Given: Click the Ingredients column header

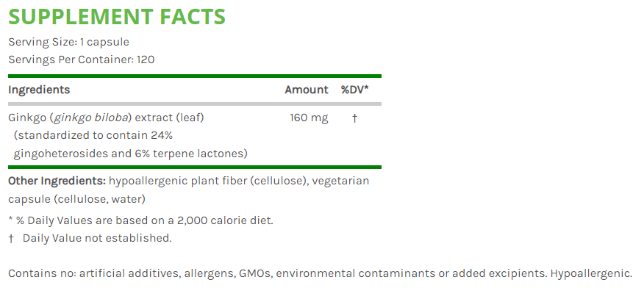Looking at the screenshot, I should (x=39, y=90).
